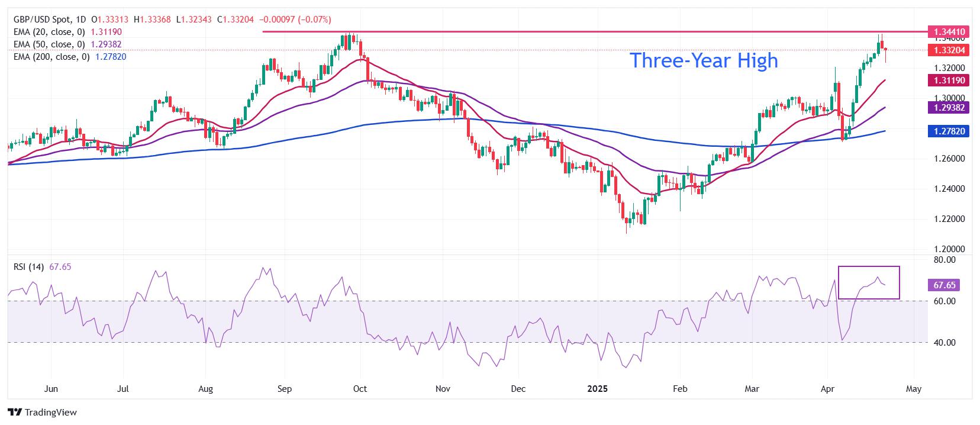Screen dimensions: 980x425
Task: Select the 1.31190 EMA price tag
Action: click(x=947, y=81)
